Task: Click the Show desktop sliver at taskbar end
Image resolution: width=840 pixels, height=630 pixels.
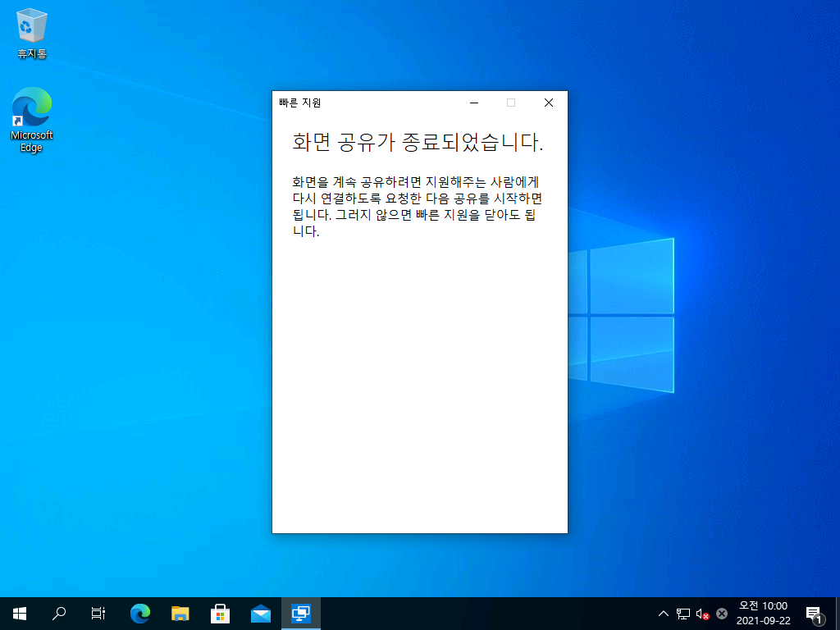Action: point(838,614)
